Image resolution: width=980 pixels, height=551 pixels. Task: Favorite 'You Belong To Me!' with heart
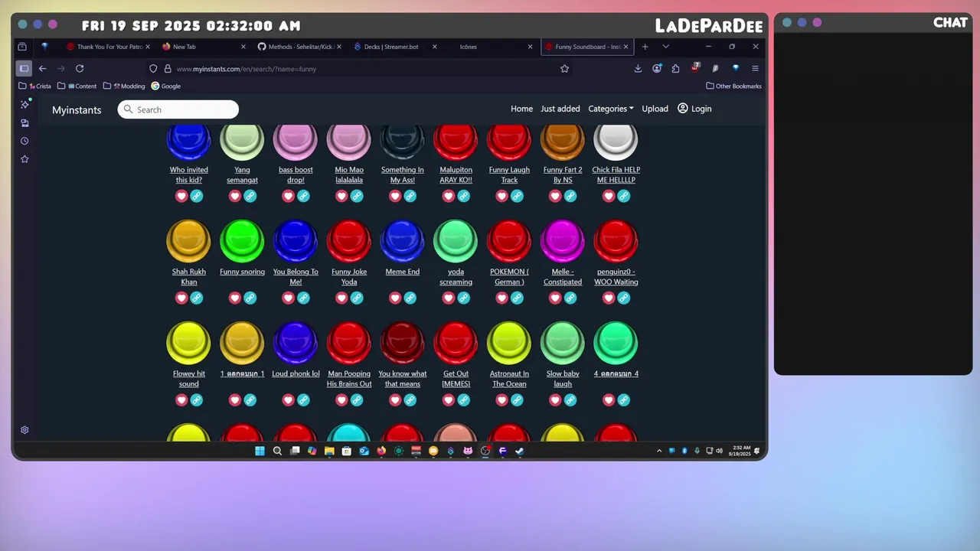point(288,298)
